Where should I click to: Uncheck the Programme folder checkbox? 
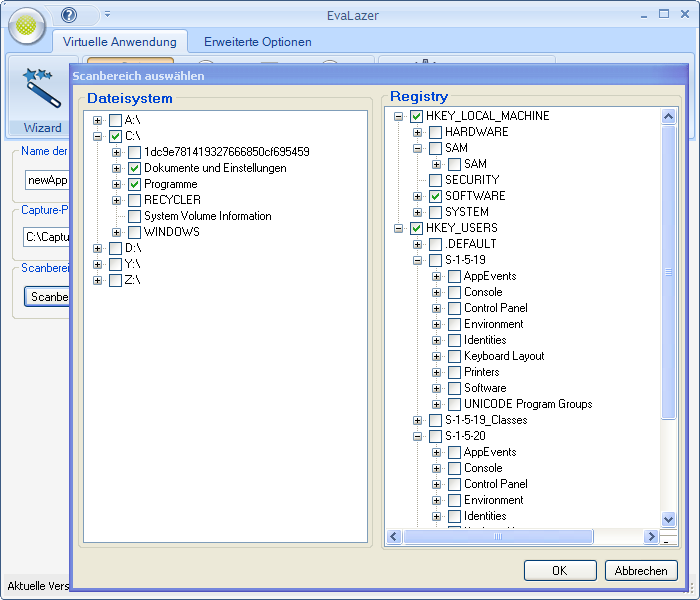(135, 184)
